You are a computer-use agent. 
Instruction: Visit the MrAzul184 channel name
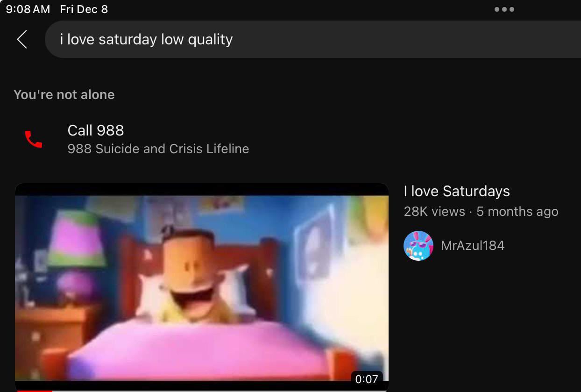coord(473,246)
